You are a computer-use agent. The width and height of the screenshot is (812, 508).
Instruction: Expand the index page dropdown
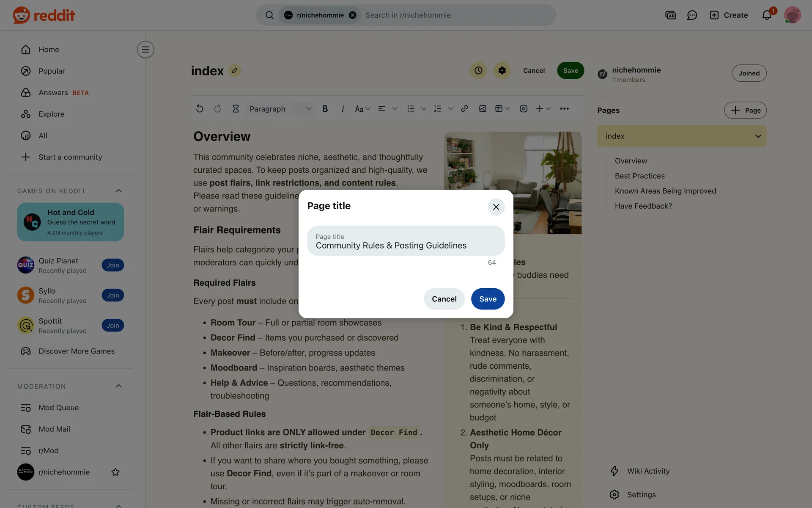[x=758, y=136]
